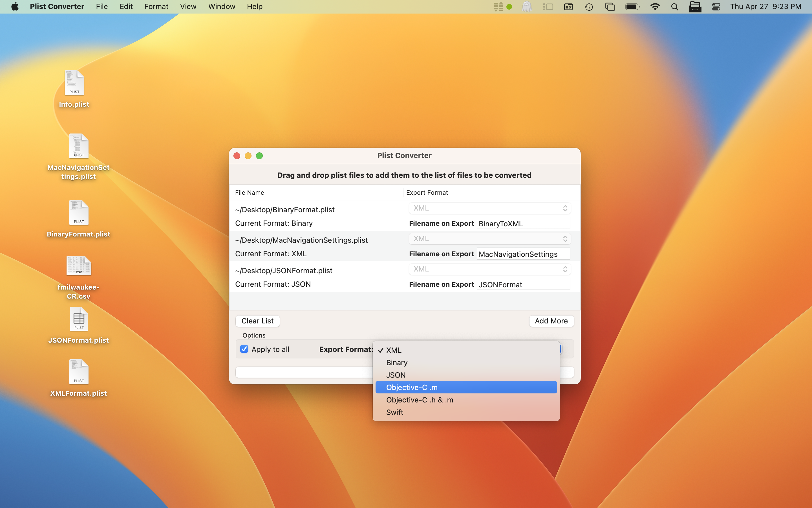Open export format dropdown for MacNavigationSettings.plist row
This screenshot has height=508, width=812.
(x=490, y=239)
